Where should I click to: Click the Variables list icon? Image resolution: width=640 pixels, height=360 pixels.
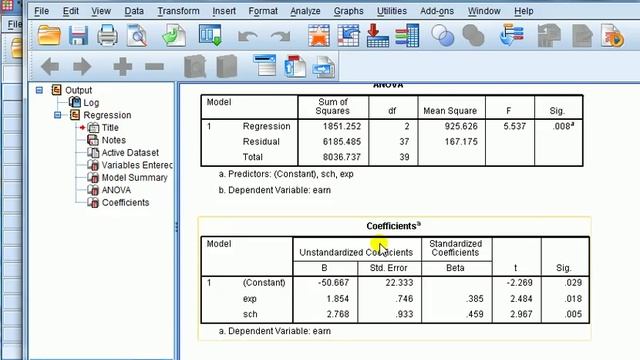[407, 36]
